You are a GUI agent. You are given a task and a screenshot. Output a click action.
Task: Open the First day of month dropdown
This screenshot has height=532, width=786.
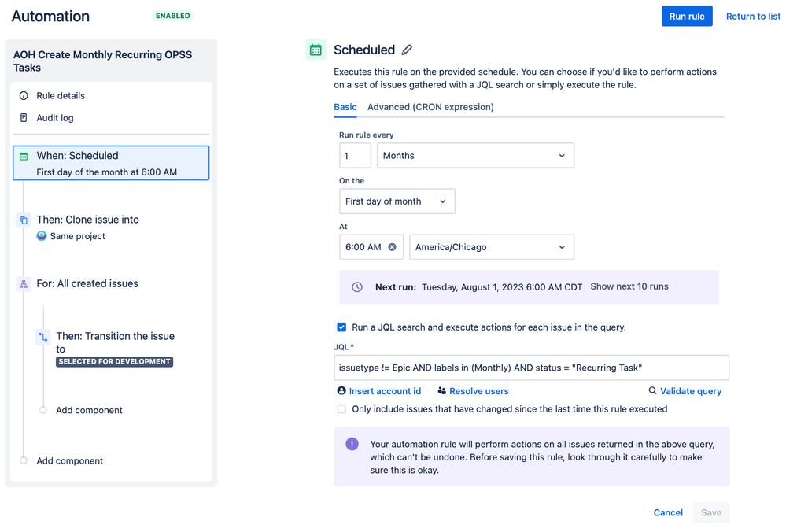tap(397, 201)
